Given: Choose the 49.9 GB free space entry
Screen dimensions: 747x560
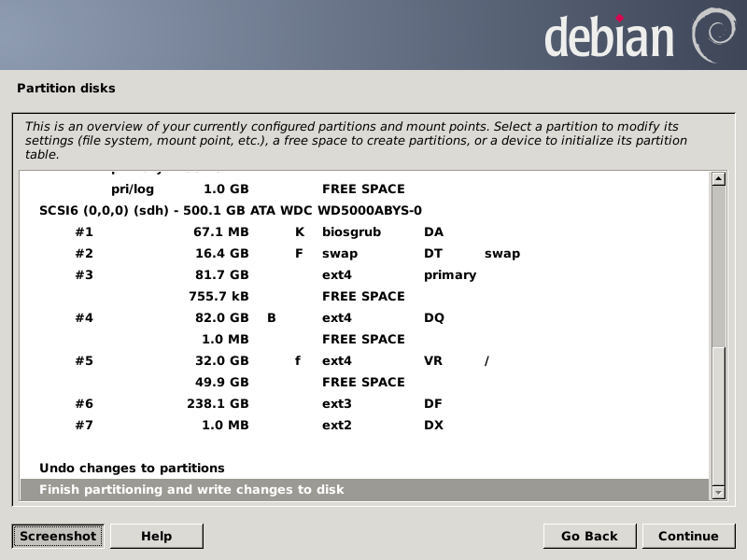Looking at the screenshot, I should tap(280, 382).
